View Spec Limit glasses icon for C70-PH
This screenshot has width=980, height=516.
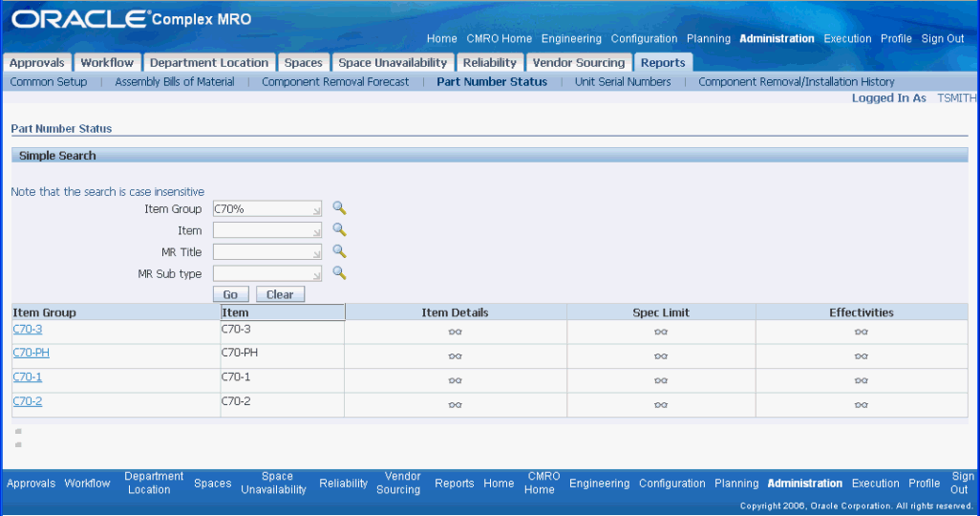tap(661, 356)
